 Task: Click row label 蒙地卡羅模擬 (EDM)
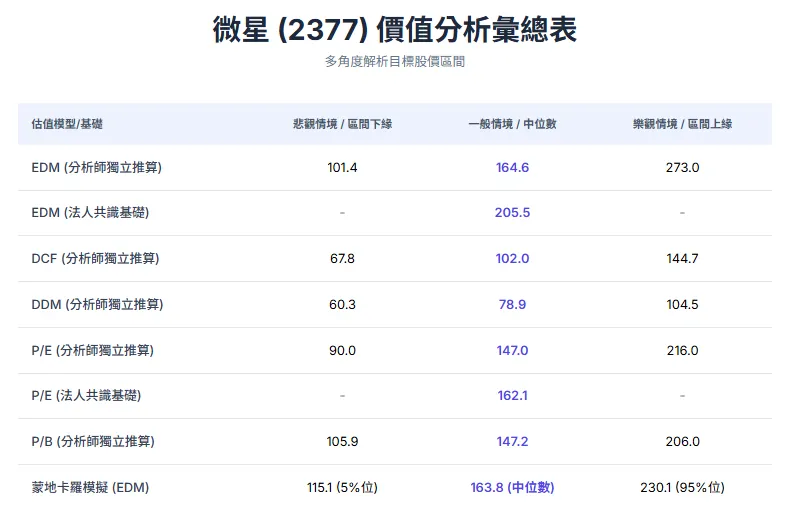click(x=90, y=487)
